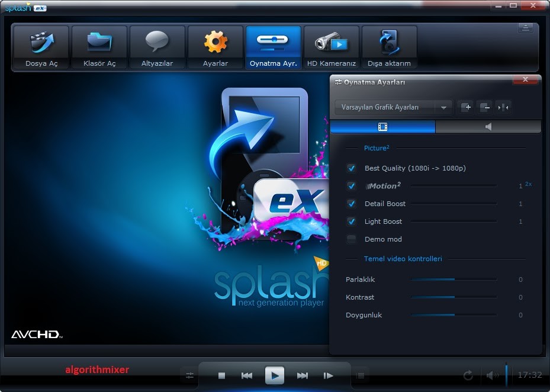
Task: Open Dışa aktarım export icon
Action: click(x=390, y=47)
